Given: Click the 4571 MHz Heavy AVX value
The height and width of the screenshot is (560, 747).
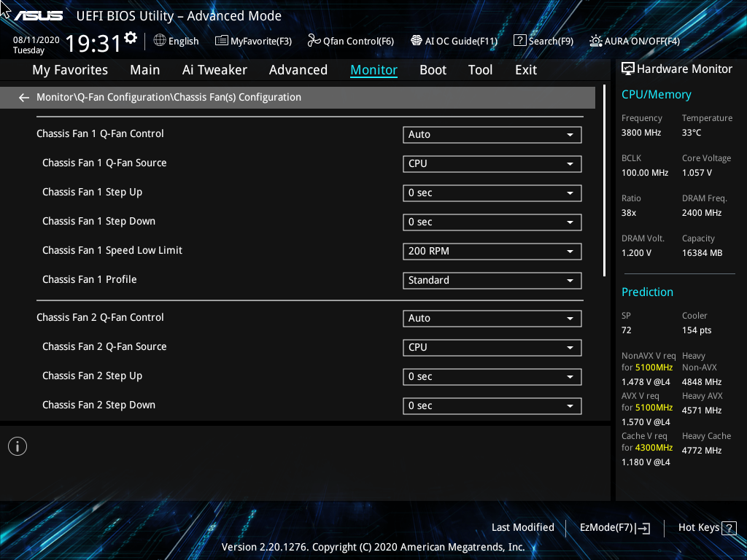Looking at the screenshot, I should coord(701,411).
